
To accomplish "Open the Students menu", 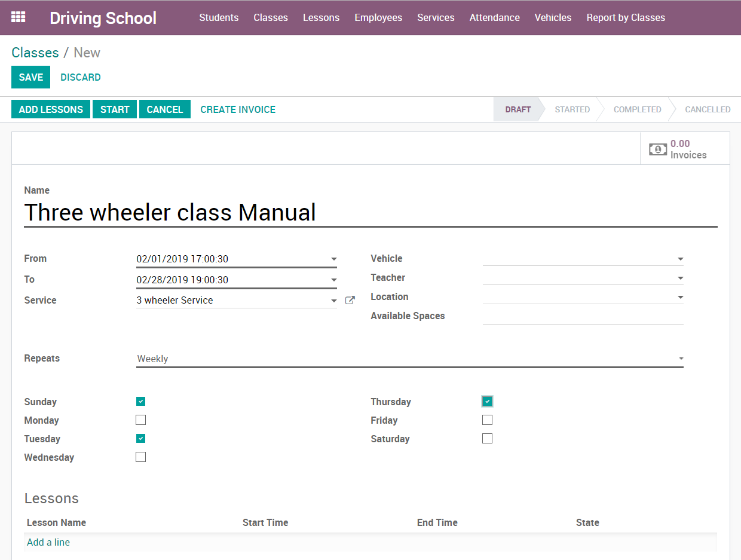I will [219, 17].
